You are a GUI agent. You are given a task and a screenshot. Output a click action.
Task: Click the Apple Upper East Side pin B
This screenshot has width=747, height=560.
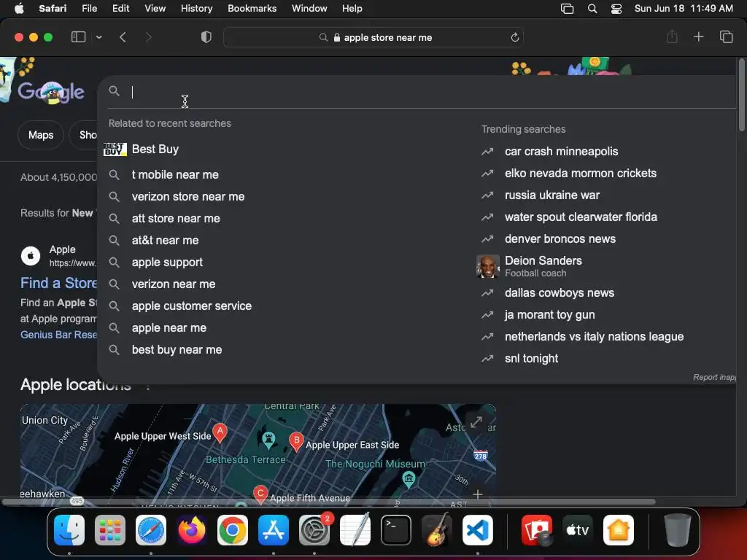coord(296,442)
